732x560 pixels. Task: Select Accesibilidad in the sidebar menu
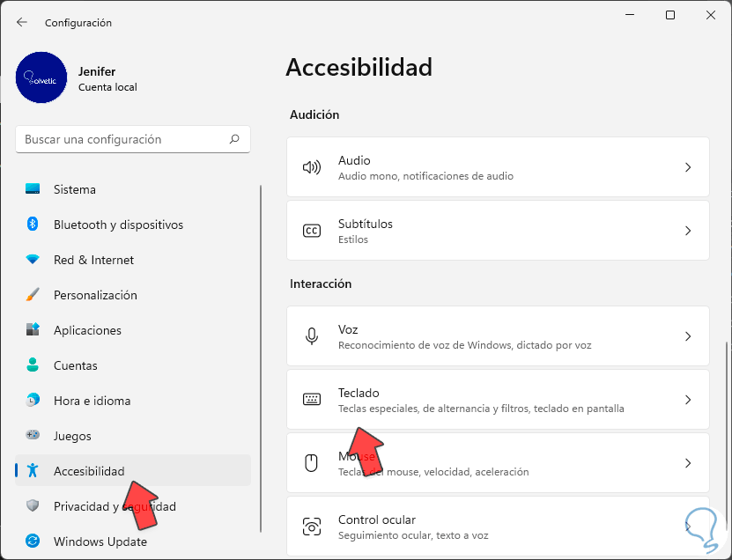89,471
